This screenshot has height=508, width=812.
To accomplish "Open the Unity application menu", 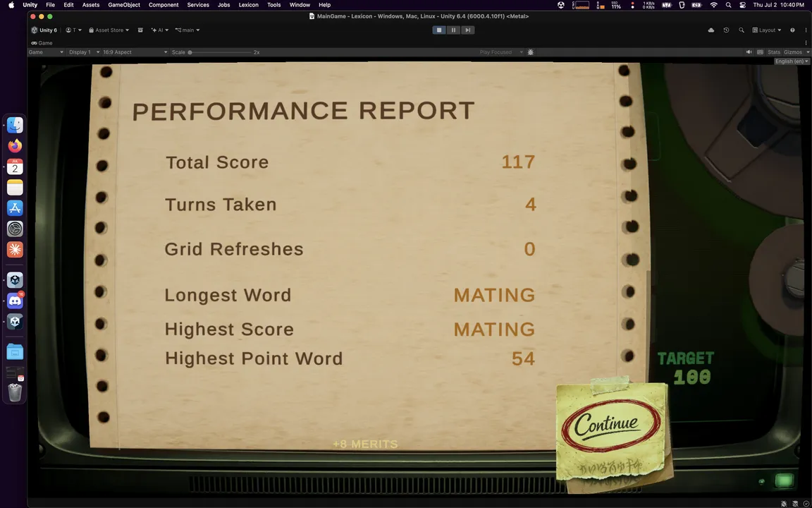I will (x=30, y=5).
